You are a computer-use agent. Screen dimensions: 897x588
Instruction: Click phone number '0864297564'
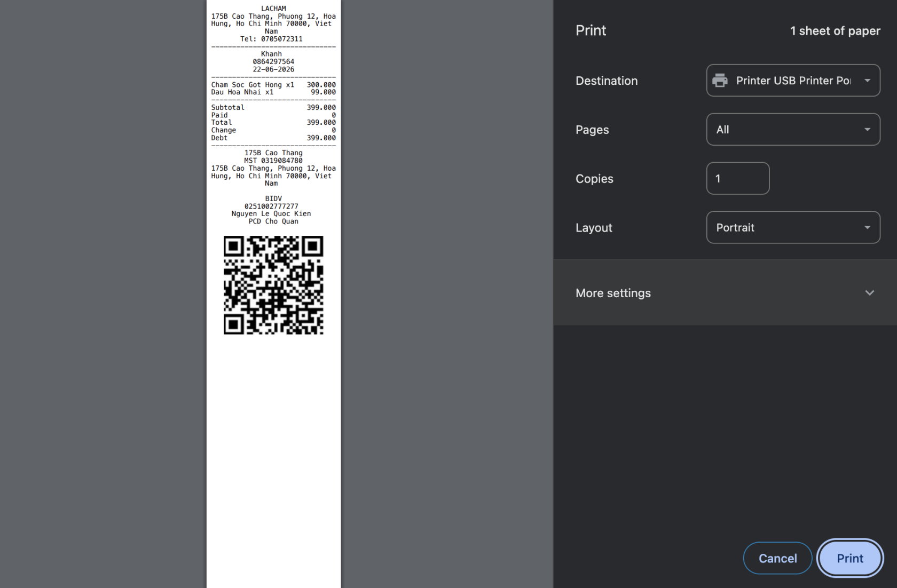coord(273,62)
